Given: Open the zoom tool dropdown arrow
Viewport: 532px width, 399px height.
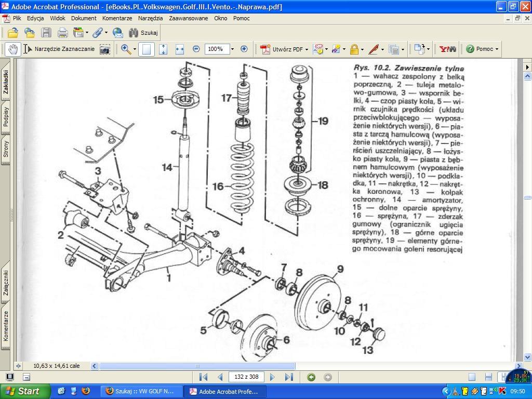Looking at the screenshot, I should tap(135, 49).
